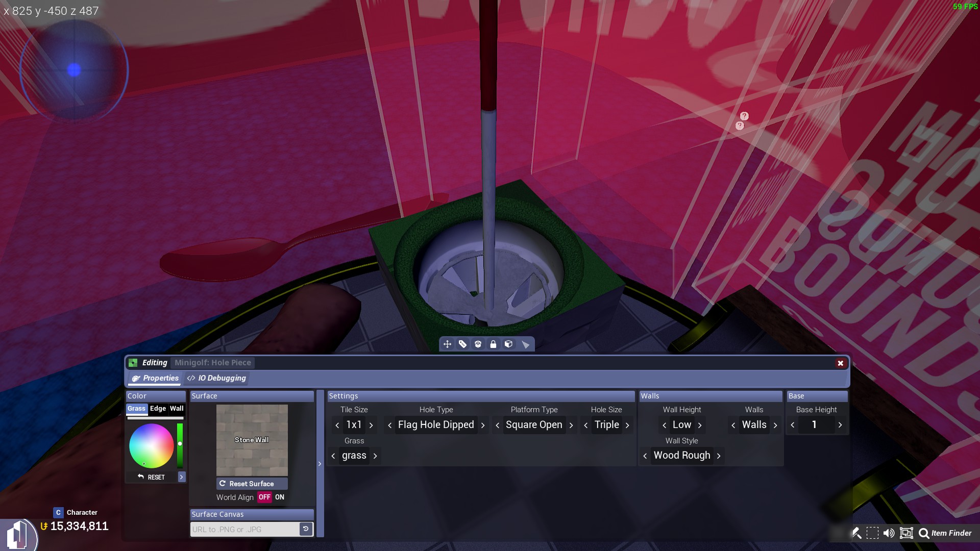Select the Wall color tab
The width and height of the screenshot is (980, 551).
tap(177, 409)
